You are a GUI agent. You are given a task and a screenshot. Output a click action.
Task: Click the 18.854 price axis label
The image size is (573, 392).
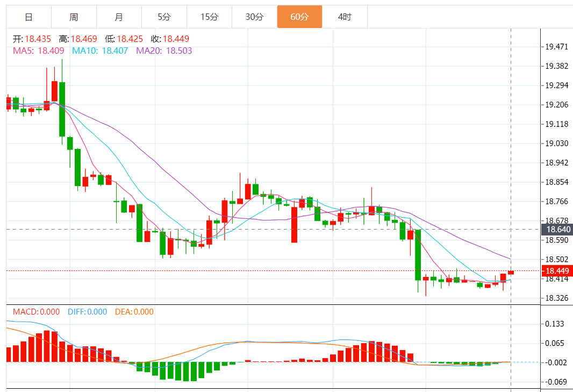pyautogui.click(x=556, y=182)
